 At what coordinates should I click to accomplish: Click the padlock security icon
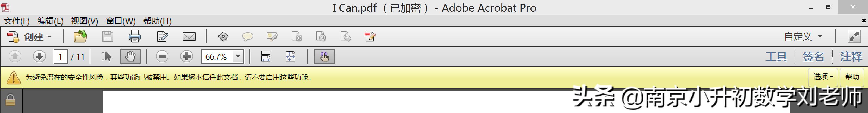click(x=10, y=100)
